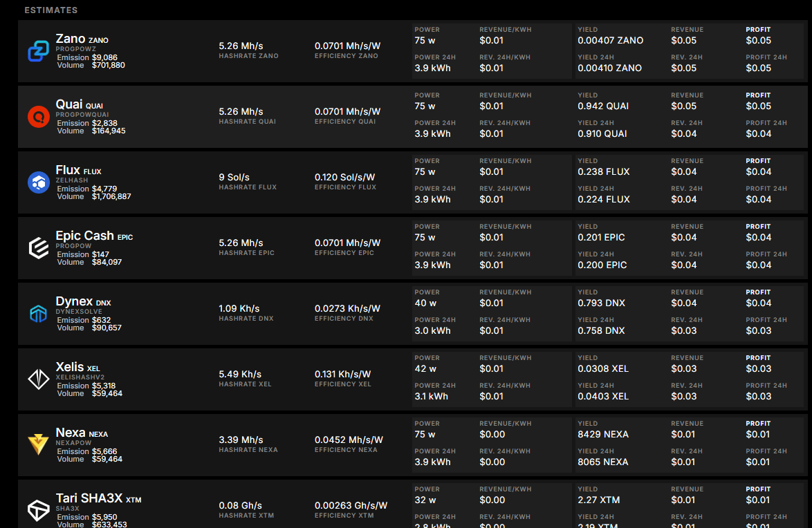The width and height of the screenshot is (812, 528).
Task: Click the yellow Nexa coin icon
Action: (38, 444)
